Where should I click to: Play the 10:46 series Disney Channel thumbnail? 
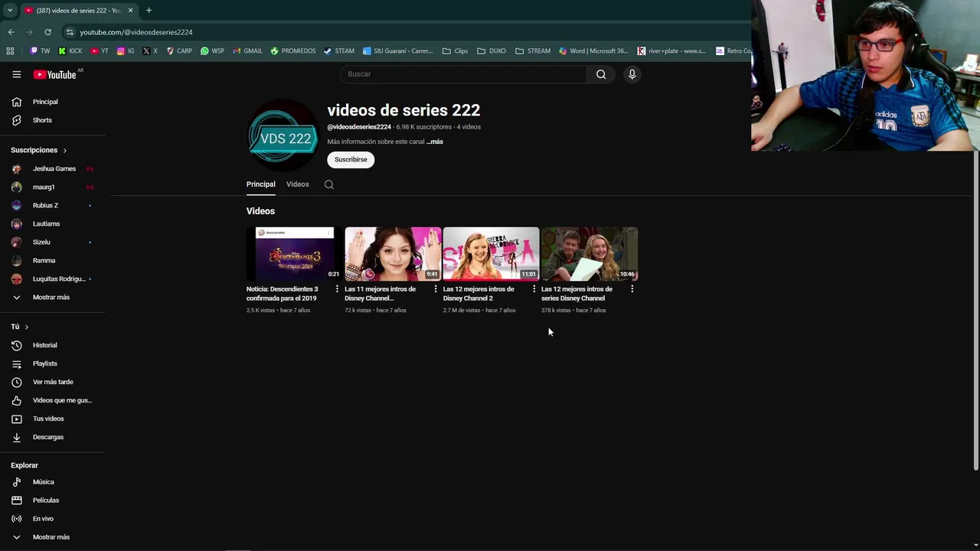click(590, 253)
